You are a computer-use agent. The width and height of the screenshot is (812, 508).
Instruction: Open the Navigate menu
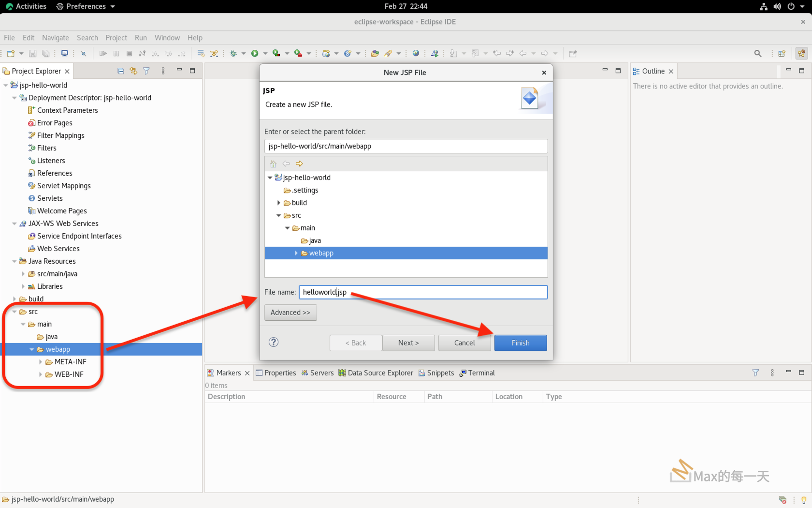[x=55, y=37]
